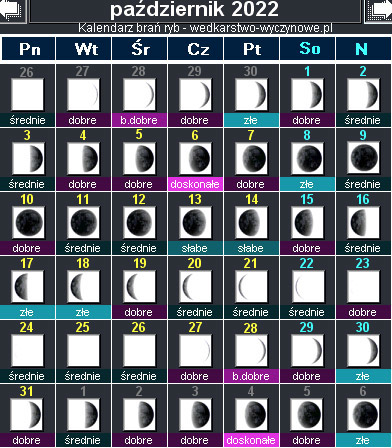Click 'średnie' rating under October 2

[x=363, y=120]
